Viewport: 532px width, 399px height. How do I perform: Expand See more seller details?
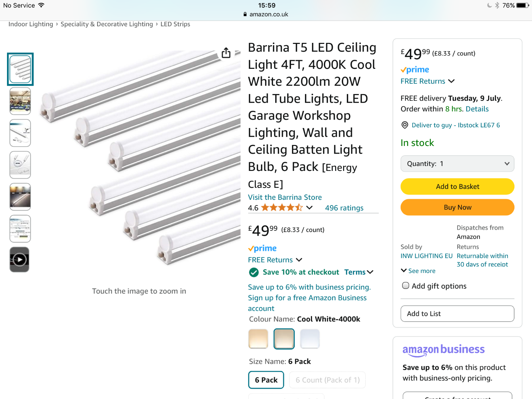tap(418, 271)
